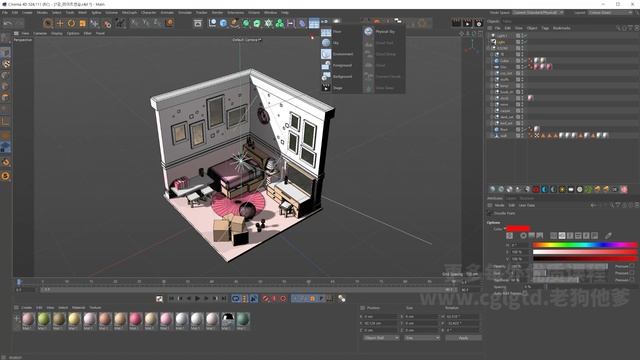Viewport: 640px width, 360px height.
Task: Open the viewport Display menu
Action: (57, 33)
